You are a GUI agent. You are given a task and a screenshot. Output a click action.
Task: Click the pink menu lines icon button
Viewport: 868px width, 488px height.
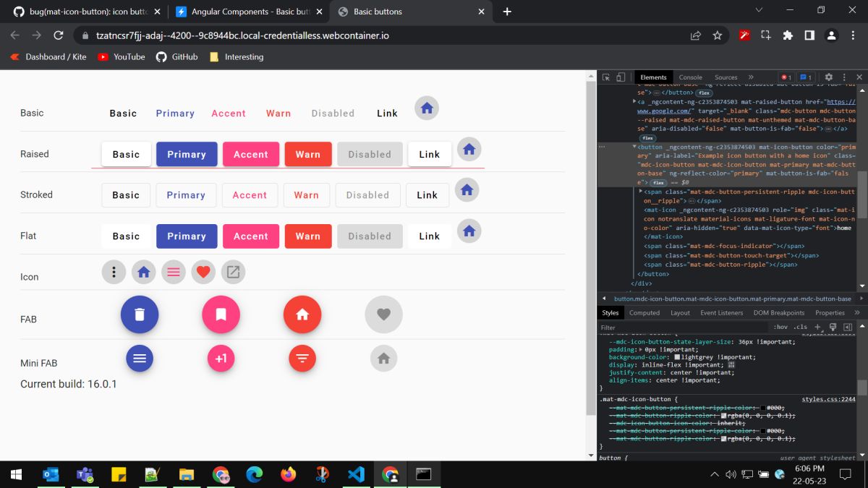tap(174, 272)
